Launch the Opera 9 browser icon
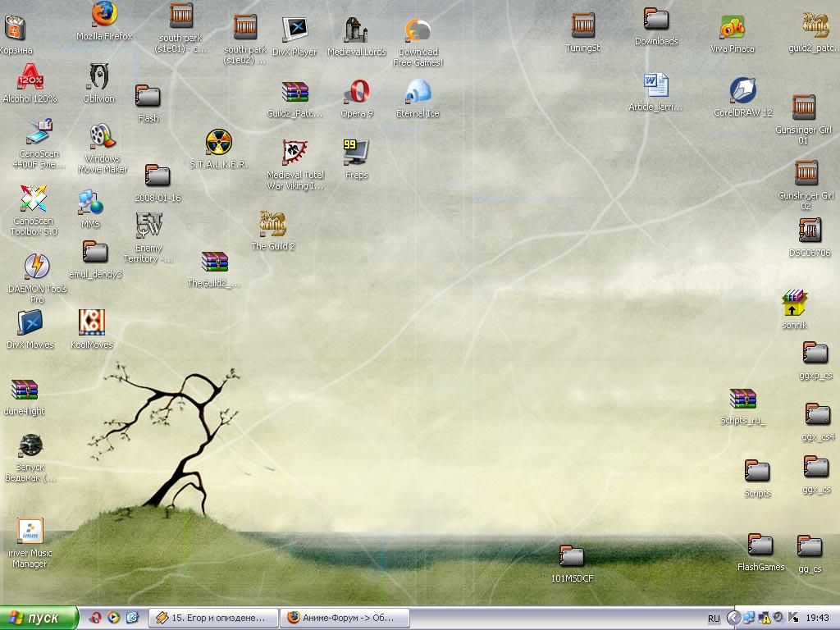This screenshot has height=630, width=840. [x=357, y=91]
